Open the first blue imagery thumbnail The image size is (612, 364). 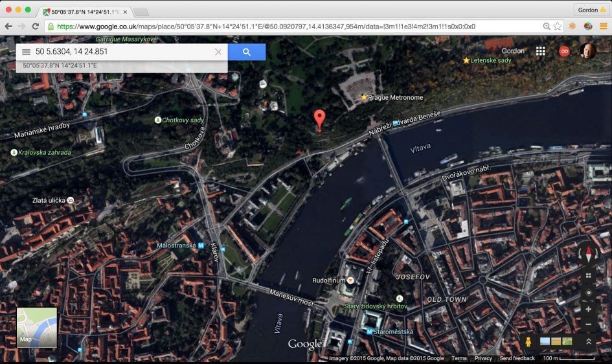coord(545,341)
